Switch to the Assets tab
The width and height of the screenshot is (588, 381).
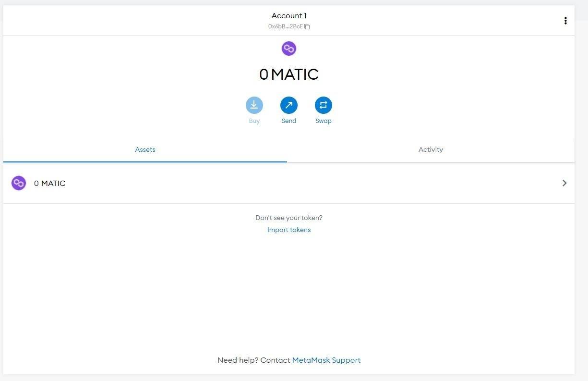pyautogui.click(x=145, y=149)
